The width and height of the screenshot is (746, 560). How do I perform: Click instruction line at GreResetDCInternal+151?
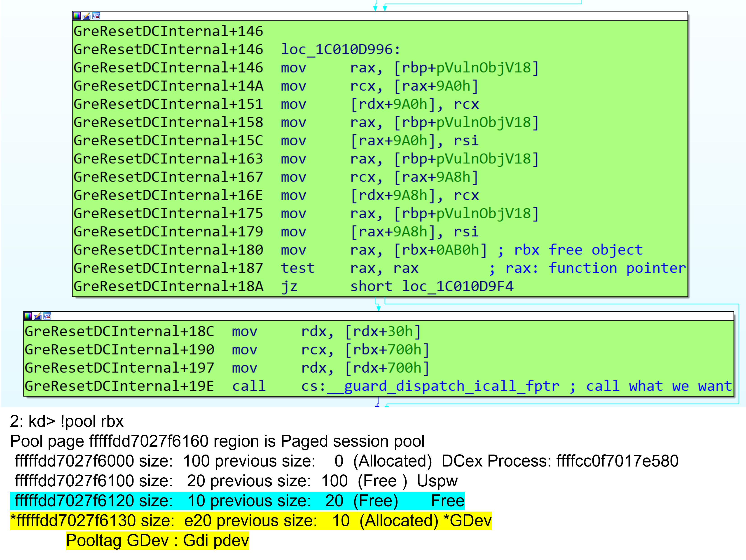[276, 104]
